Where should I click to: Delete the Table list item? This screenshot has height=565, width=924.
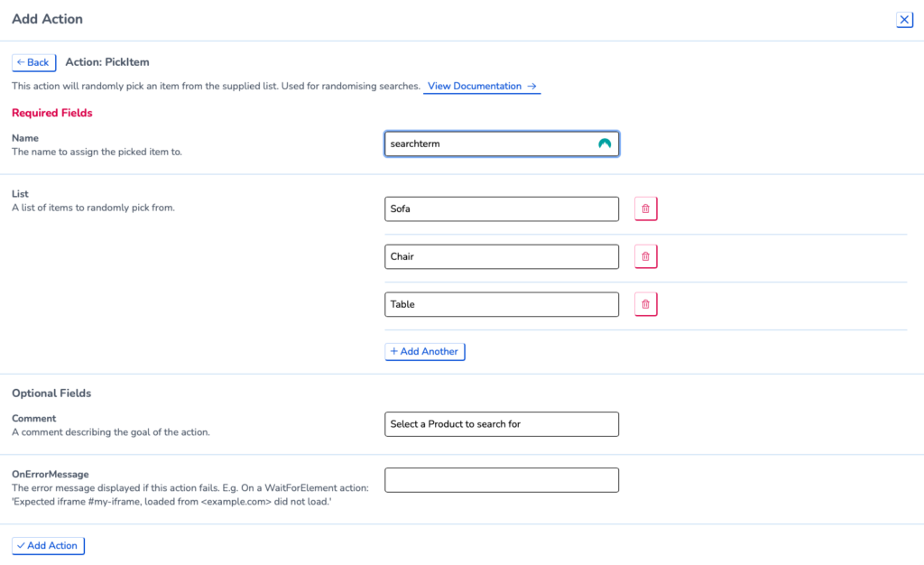coord(645,304)
